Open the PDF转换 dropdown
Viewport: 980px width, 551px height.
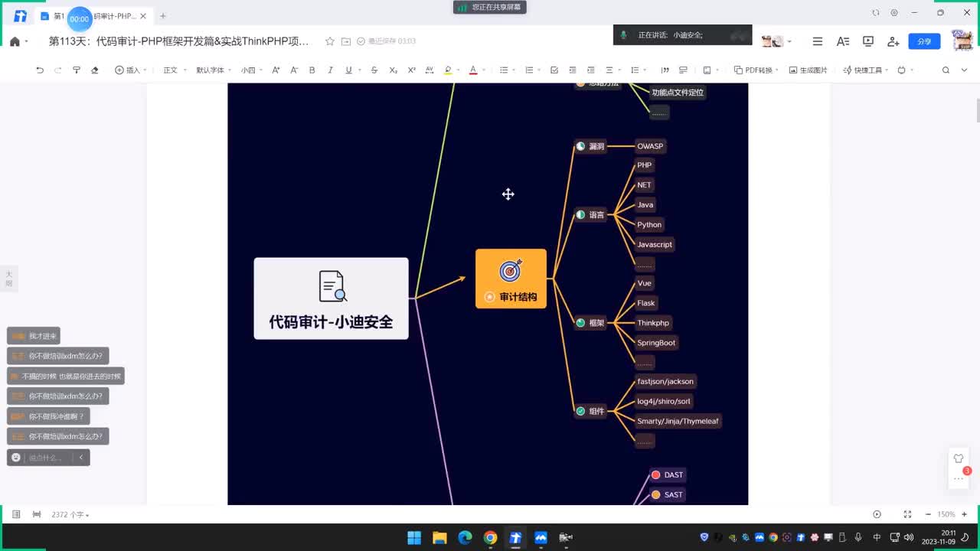756,70
